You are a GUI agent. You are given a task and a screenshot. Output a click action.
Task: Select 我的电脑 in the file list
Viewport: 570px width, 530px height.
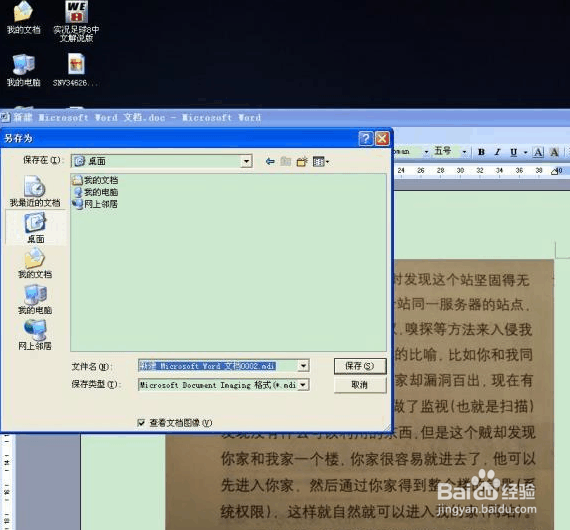tap(96, 192)
